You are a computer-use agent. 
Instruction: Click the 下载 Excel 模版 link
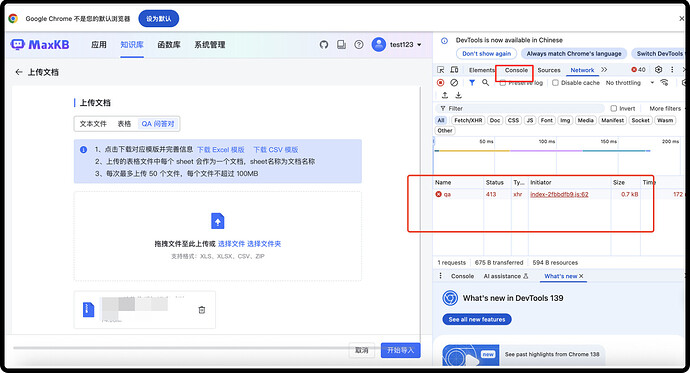click(x=220, y=150)
